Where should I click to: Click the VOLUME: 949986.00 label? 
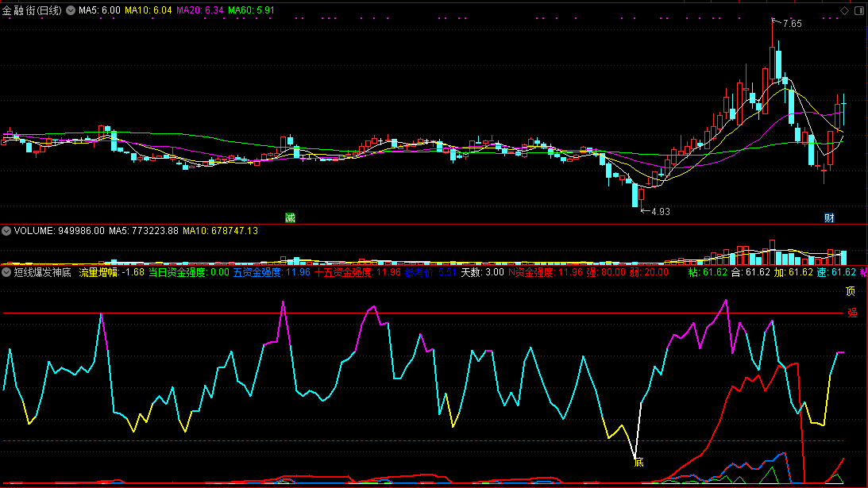[x=60, y=231]
